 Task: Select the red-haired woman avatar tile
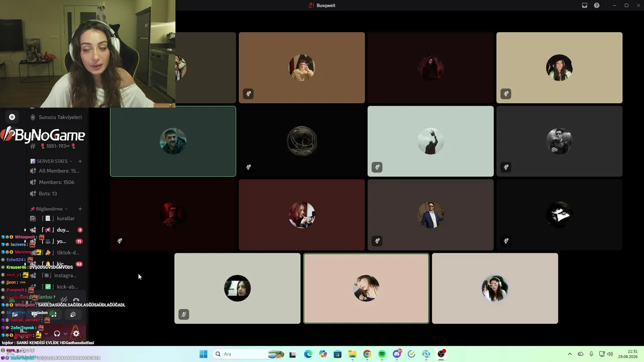pos(302,215)
